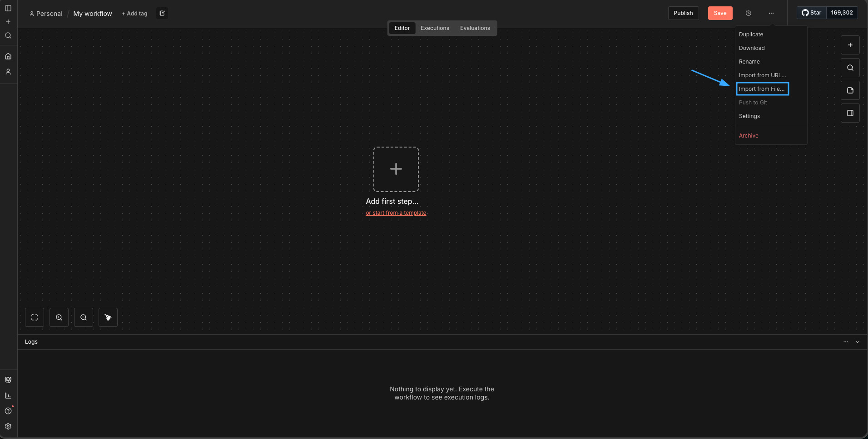Viewport: 868px width, 439px height.
Task: Add a sticky note from right toolbar
Action: coord(850,90)
